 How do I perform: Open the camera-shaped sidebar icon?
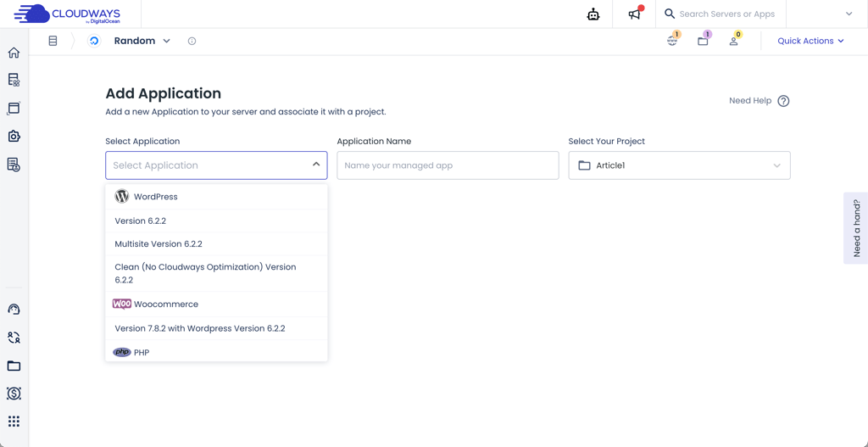point(14,137)
